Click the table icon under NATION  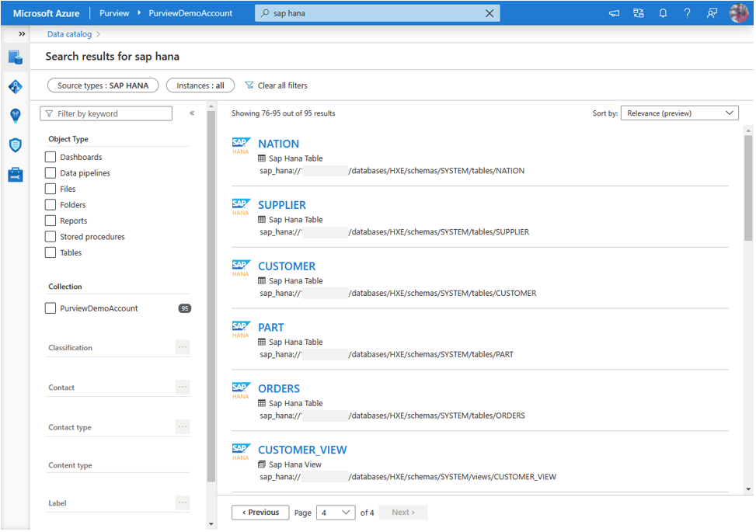coord(262,158)
